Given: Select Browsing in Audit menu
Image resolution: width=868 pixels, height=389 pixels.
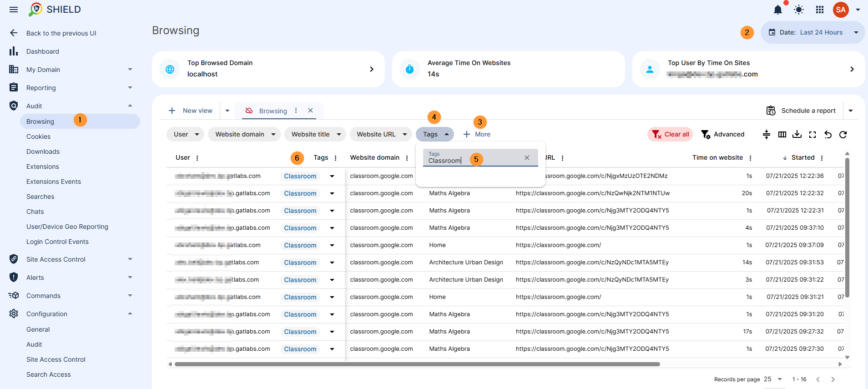Looking at the screenshot, I should [80, 121].
